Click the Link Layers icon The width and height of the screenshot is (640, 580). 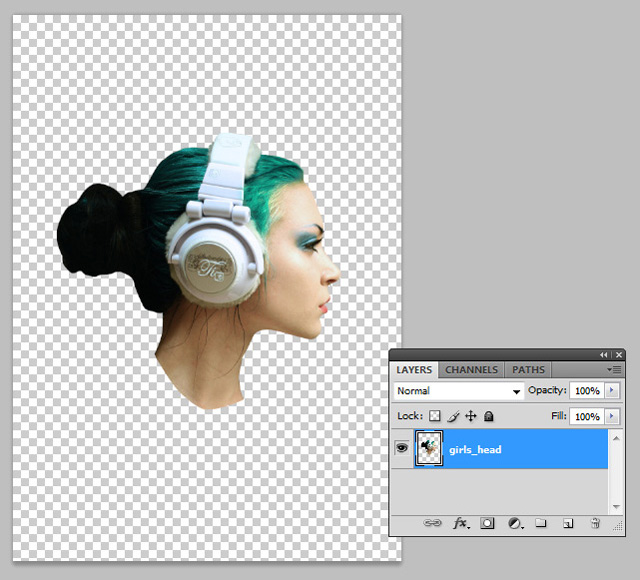[432, 523]
